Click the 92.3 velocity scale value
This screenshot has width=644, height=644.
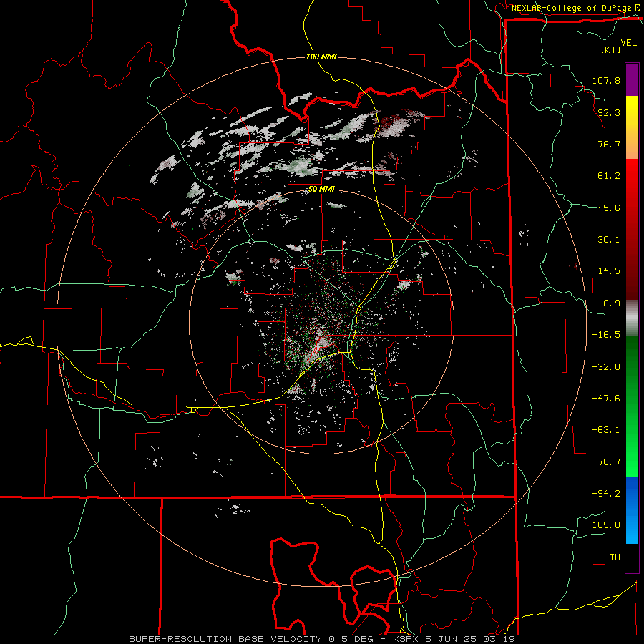click(609, 112)
